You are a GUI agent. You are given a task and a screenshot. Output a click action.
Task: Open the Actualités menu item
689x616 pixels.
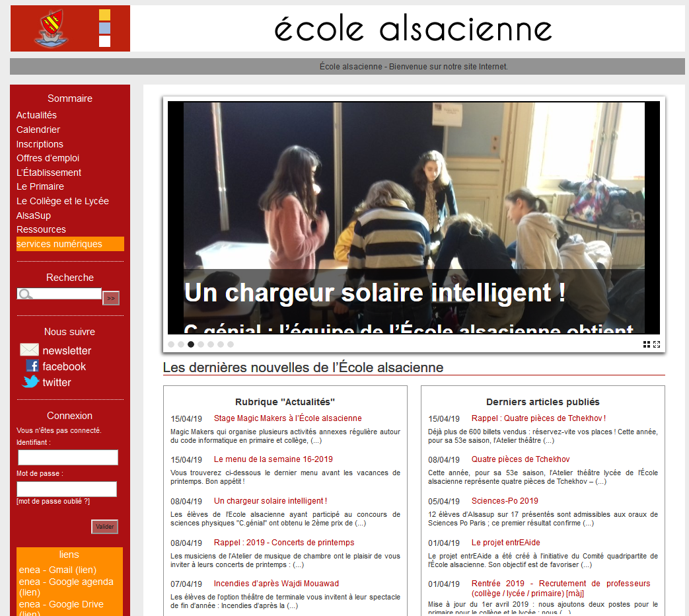pyautogui.click(x=36, y=115)
